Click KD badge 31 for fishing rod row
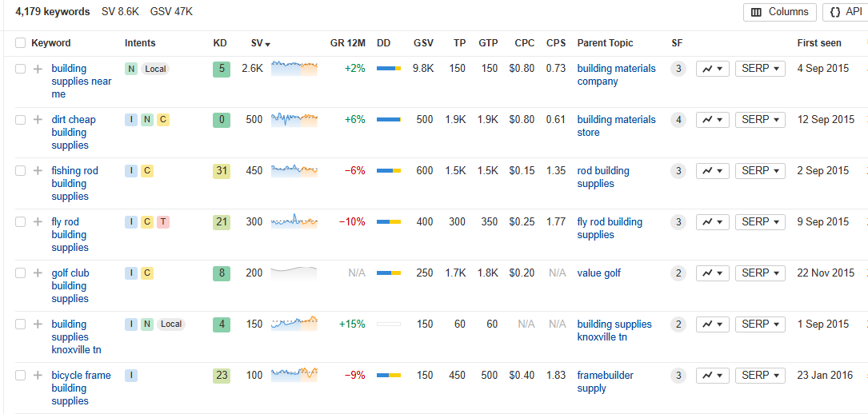 point(222,171)
